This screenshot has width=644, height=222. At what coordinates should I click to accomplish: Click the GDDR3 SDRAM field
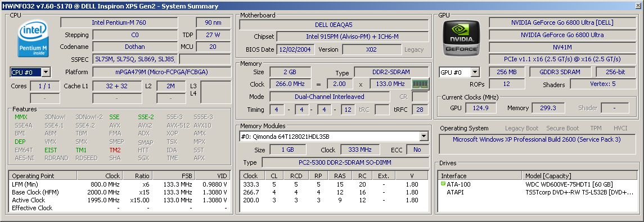560,73
